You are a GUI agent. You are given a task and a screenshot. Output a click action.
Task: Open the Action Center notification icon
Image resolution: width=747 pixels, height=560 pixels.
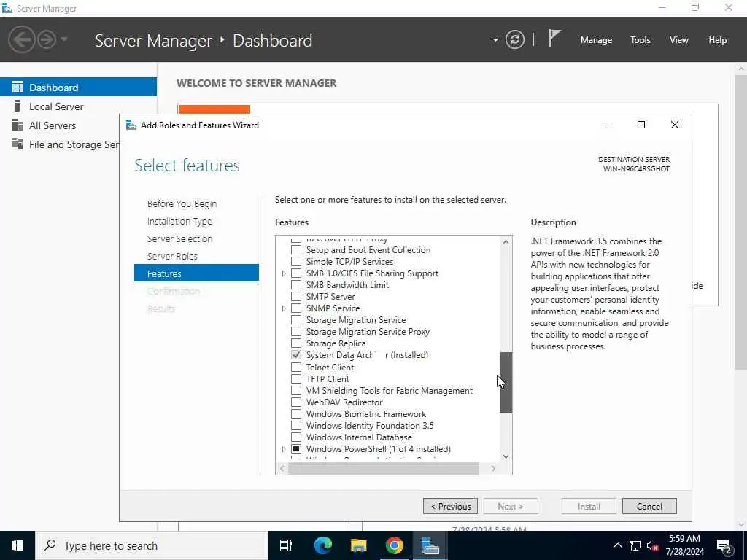click(x=724, y=546)
